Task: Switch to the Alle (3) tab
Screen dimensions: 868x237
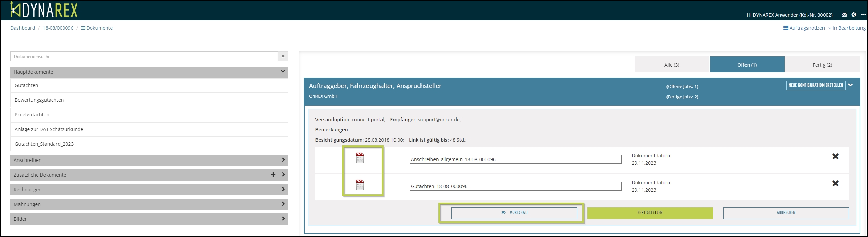Action: (x=672, y=65)
